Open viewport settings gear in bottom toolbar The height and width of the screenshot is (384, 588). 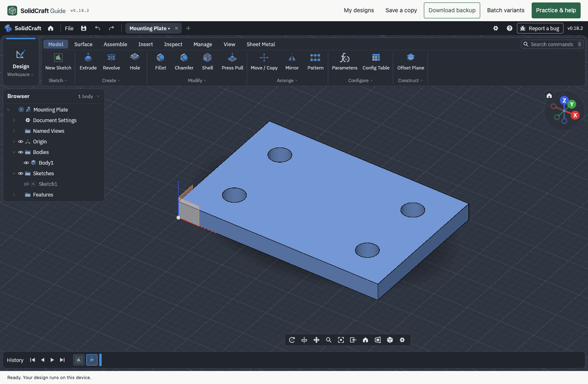click(402, 340)
